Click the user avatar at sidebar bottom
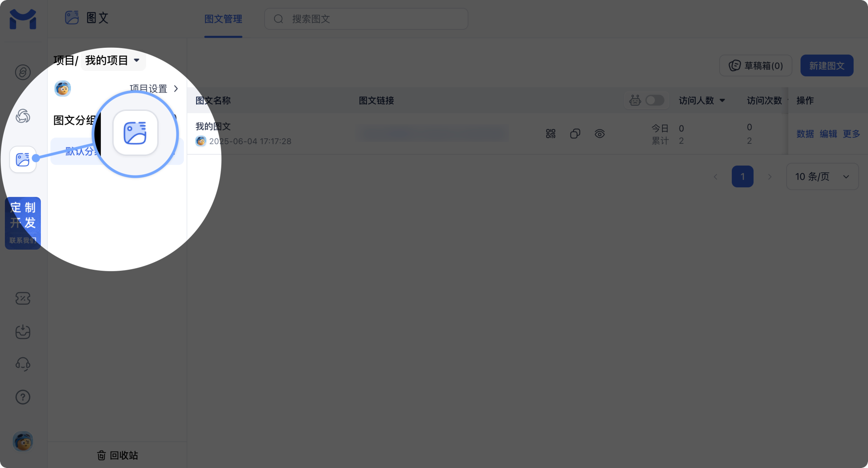The image size is (868, 468). point(23,441)
